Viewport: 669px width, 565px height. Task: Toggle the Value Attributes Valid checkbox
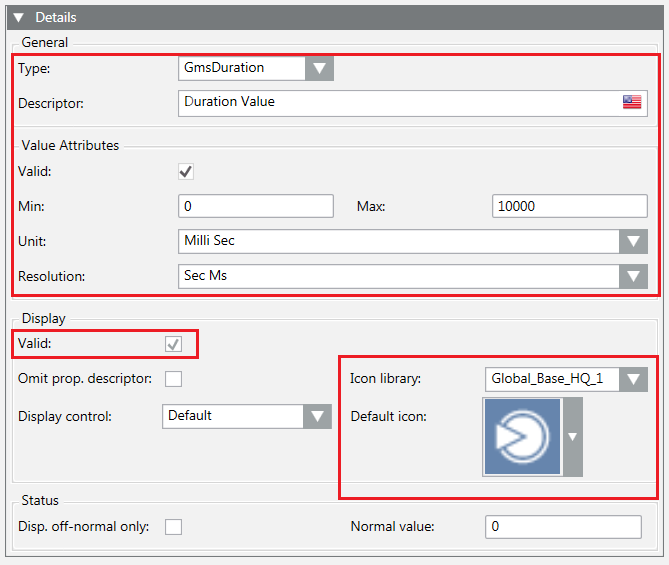(186, 172)
